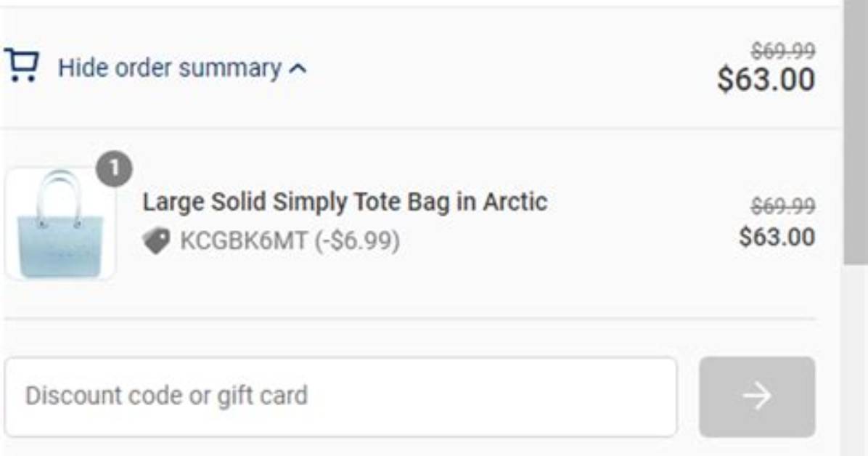Screen dimensions: 868x456
Task: Collapse order summary using the chevron arrow
Action: click(x=298, y=69)
